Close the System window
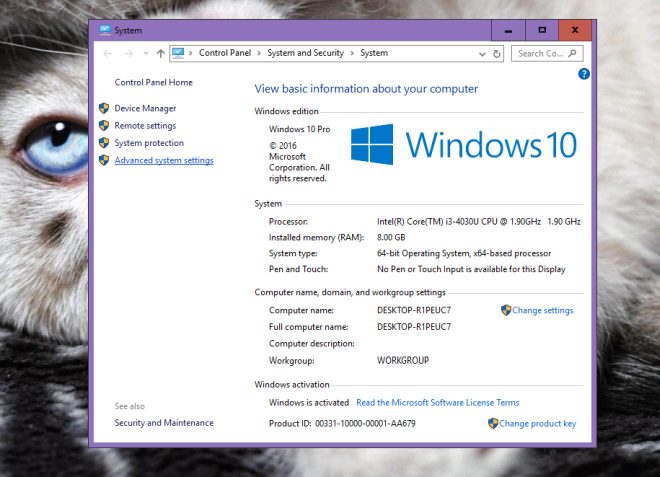 (575, 30)
